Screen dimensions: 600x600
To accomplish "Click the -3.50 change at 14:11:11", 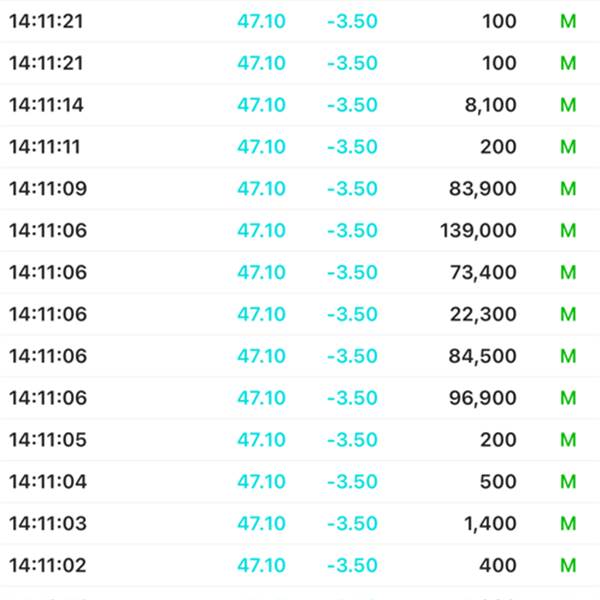I will (352, 147).
